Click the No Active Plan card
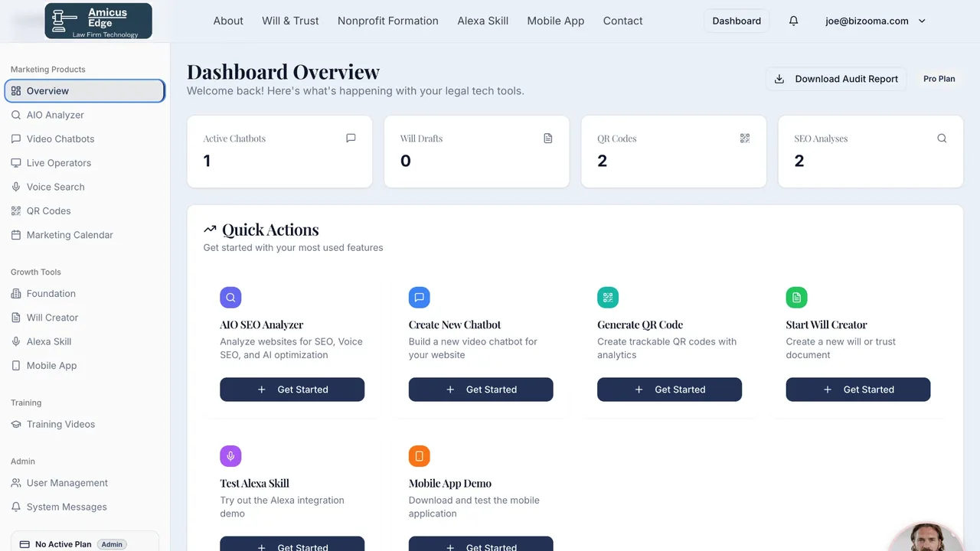The height and width of the screenshot is (551, 980). coord(85,542)
